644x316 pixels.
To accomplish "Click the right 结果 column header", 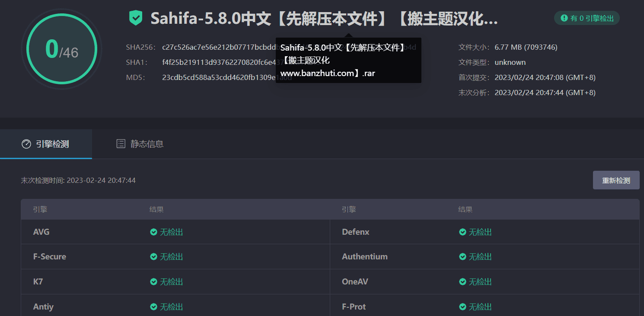I will click(x=465, y=210).
